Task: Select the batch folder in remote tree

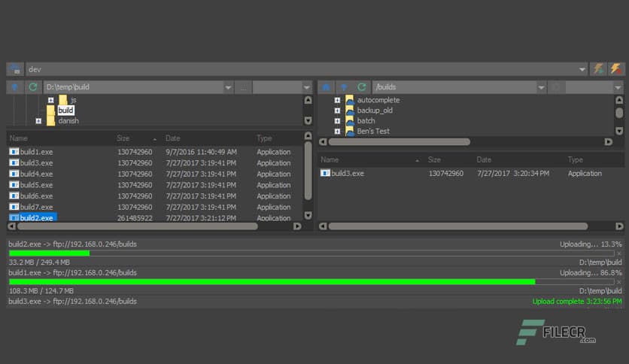Action: (x=366, y=120)
